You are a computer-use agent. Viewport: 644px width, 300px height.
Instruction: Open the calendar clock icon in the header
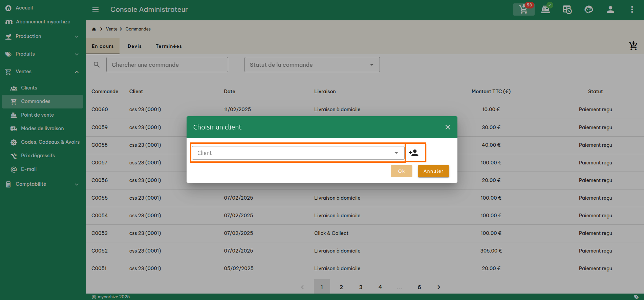pos(567,9)
